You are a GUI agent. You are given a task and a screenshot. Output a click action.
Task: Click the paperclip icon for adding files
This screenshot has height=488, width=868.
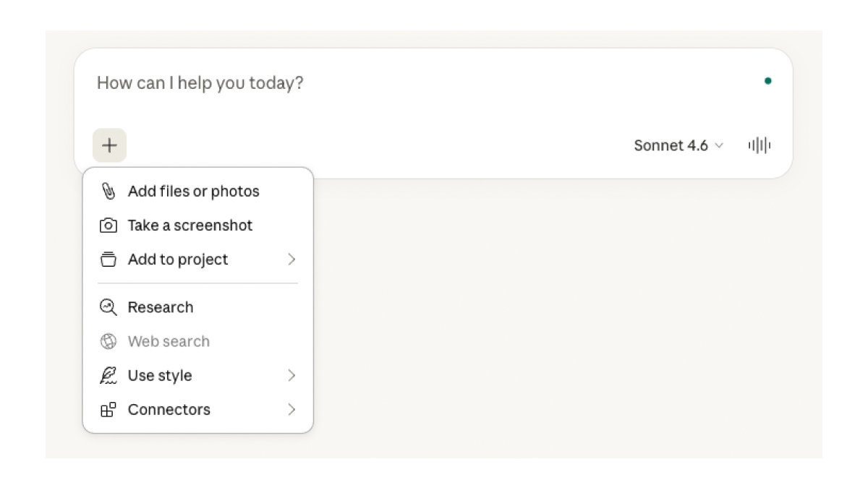[108, 192]
